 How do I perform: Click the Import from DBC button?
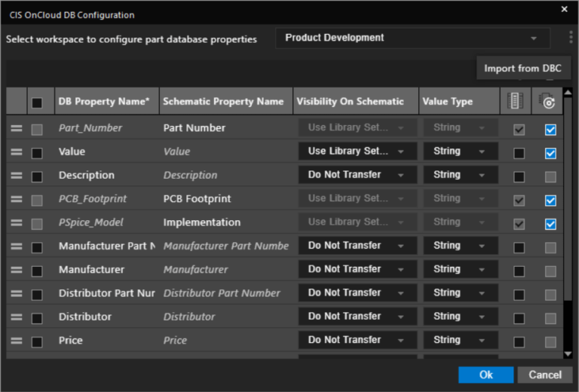click(523, 69)
